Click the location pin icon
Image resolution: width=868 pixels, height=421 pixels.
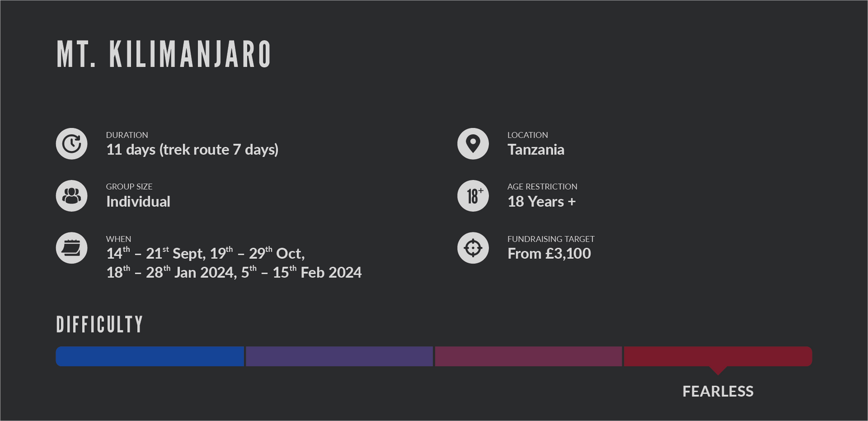coord(473,144)
